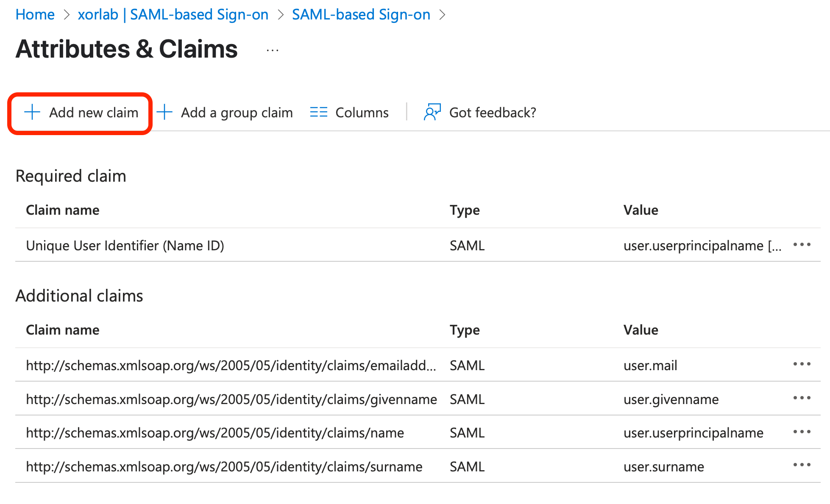
Task: Click the feedback person icon
Action: pos(432,112)
